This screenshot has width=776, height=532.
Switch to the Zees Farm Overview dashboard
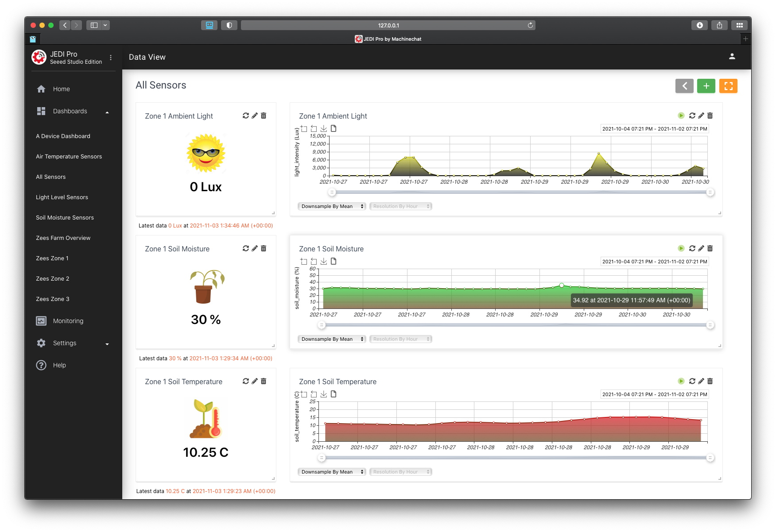63,238
